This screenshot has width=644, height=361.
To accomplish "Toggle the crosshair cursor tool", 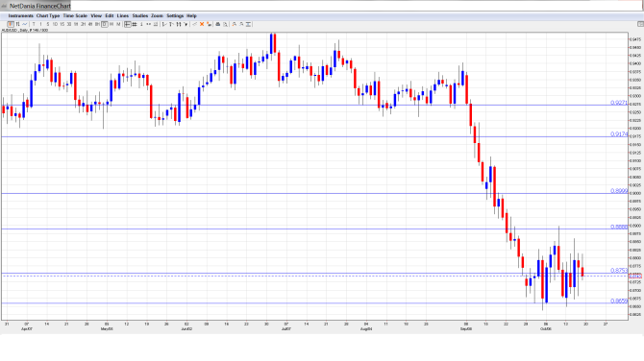I will point(128,24).
